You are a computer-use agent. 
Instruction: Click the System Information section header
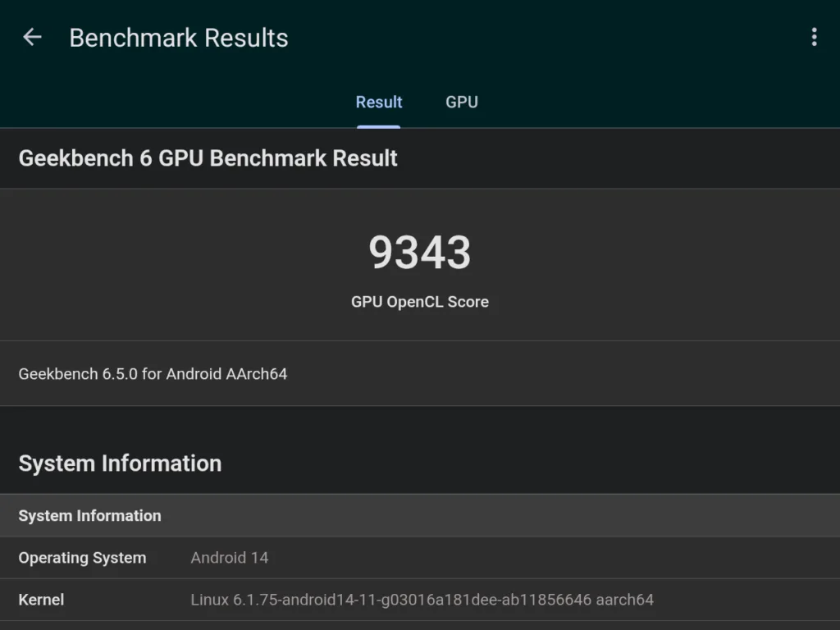pyautogui.click(x=121, y=463)
